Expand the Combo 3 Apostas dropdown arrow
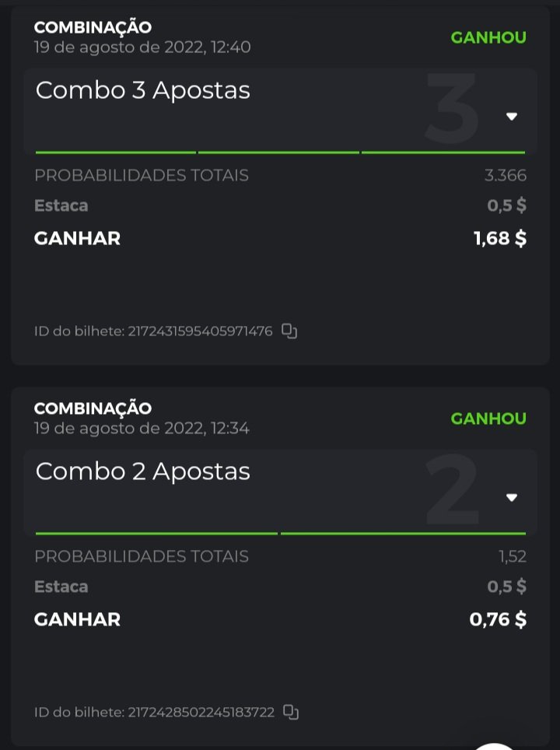This screenshot has height=750, width=560. [x=512, y=117]
